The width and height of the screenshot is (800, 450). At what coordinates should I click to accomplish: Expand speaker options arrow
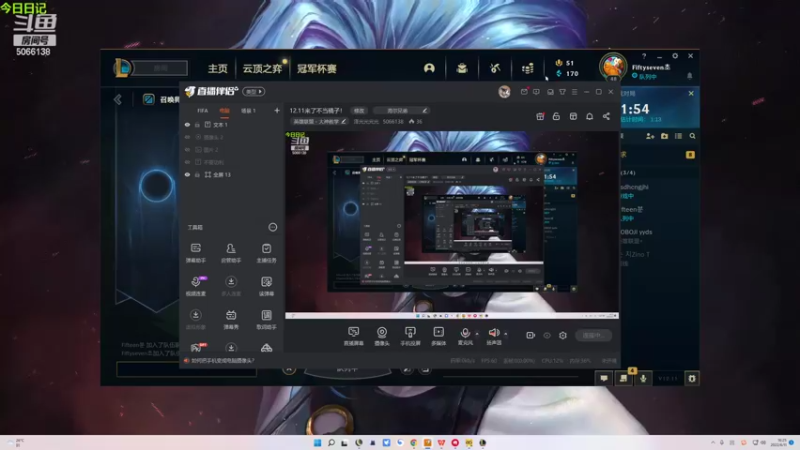(x=506, y=334)
